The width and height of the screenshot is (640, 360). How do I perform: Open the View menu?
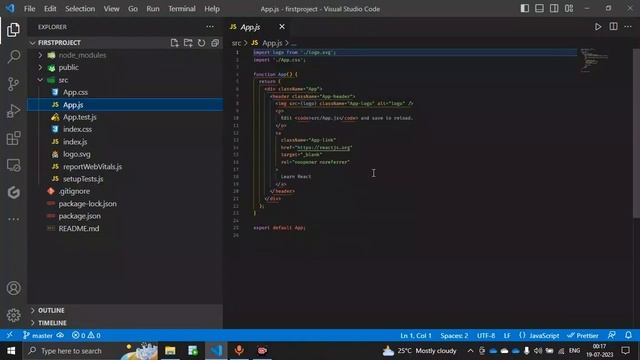click(x=111, y=9)
